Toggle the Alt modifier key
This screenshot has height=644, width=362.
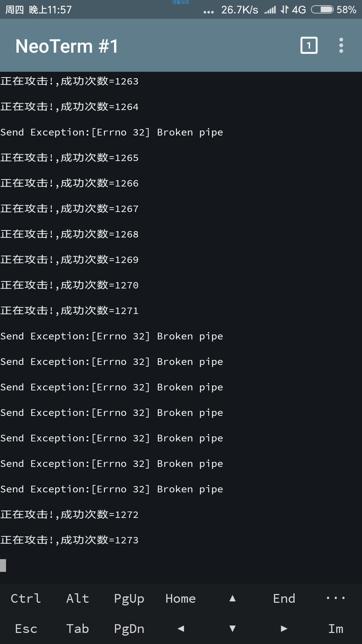click(x=77, y=598)
